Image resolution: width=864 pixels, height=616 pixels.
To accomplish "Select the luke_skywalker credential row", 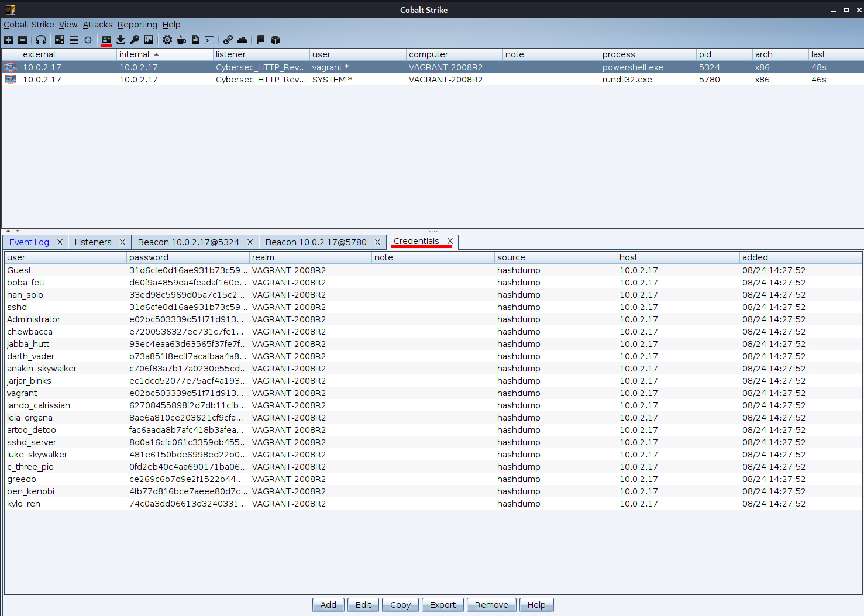I will tap(433, 455).
